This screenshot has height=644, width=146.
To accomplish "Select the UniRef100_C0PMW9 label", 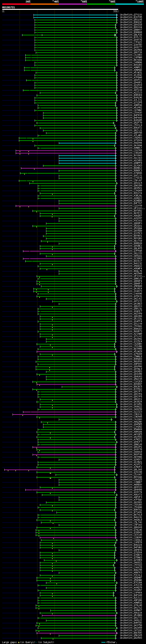I will pos(131,58).
